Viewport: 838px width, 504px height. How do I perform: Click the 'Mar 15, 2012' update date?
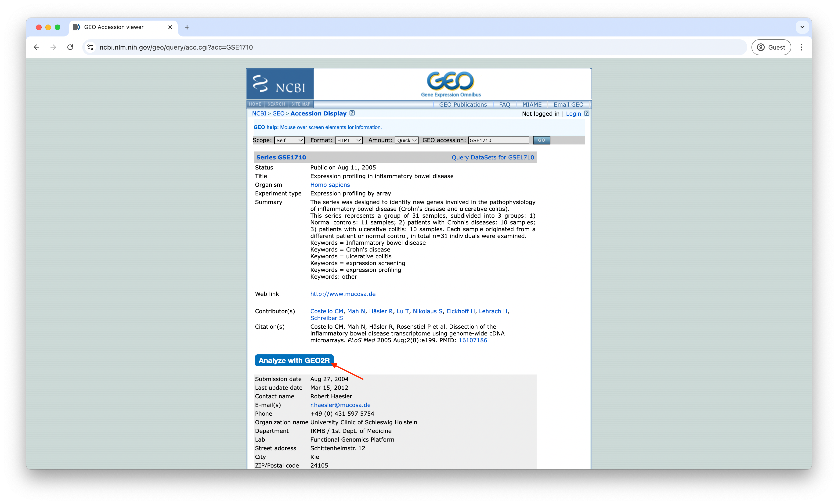[329, 388]
